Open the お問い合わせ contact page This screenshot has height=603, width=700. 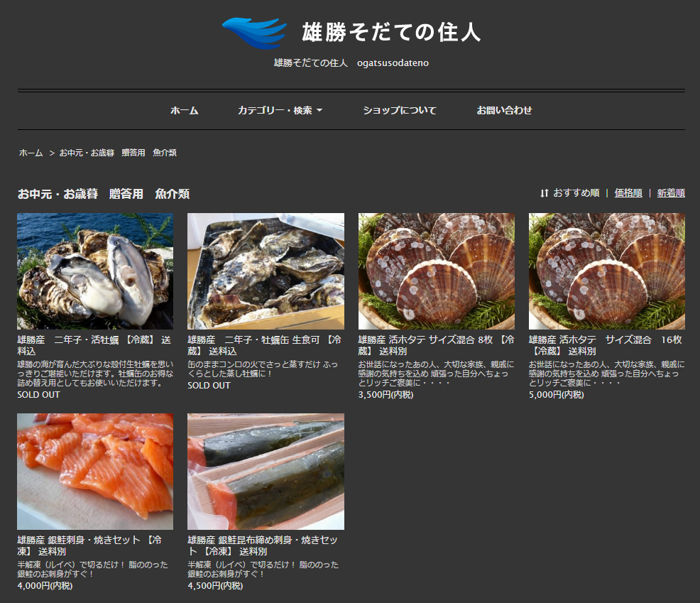click(504, 111)
